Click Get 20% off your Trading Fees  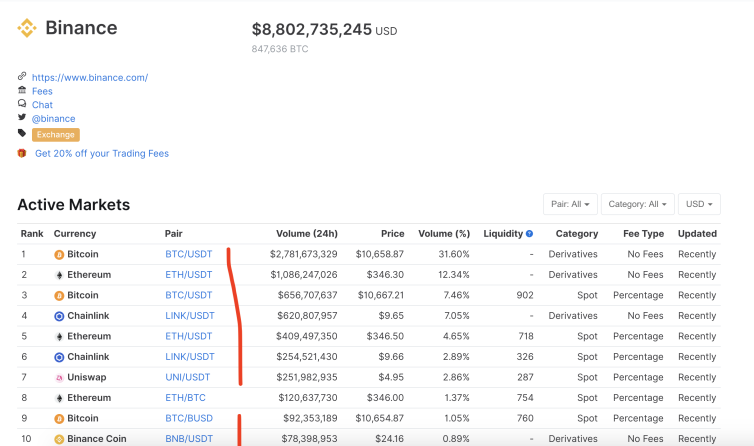tap(102, 153)
